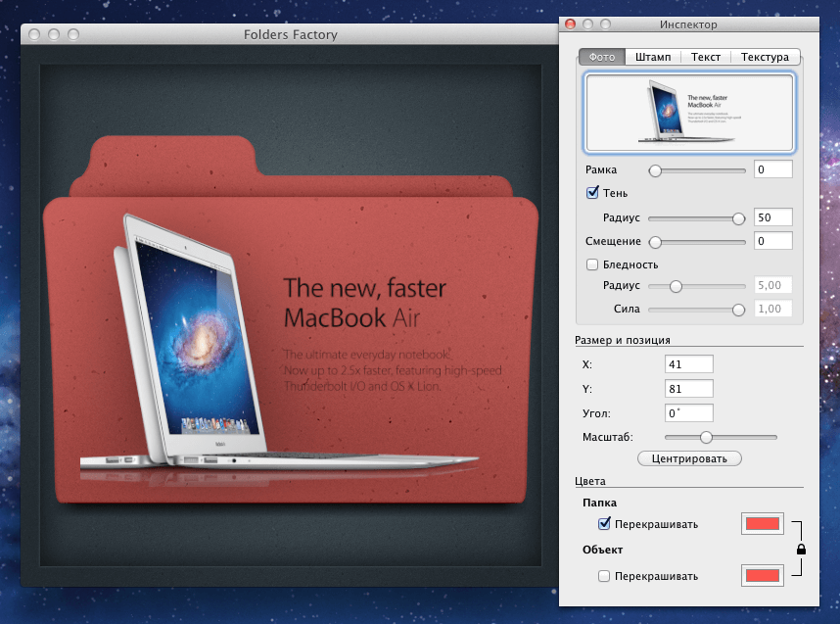Click the shadow Радиус slider handle
This screenshot has height=624, width=840.
point(737,218)
